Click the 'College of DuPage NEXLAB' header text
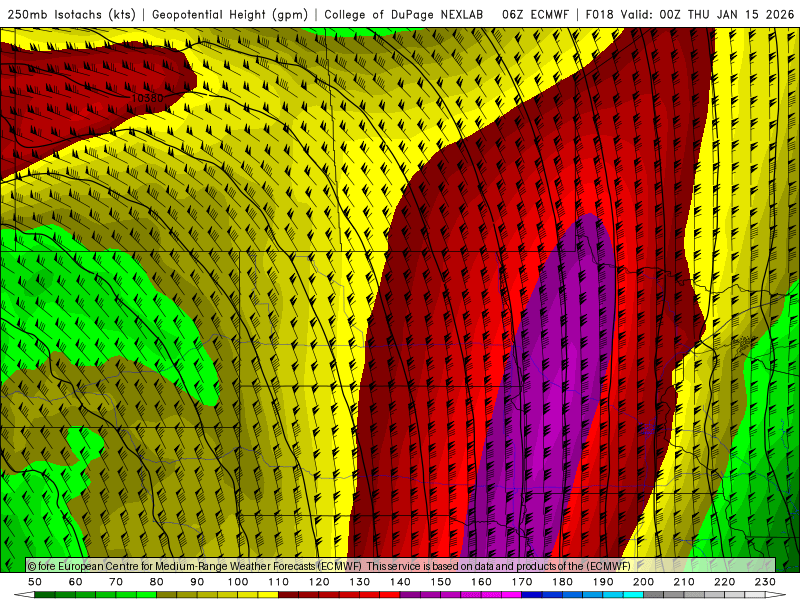The height and width of the screenshot is (600, 800). (404, 15)
